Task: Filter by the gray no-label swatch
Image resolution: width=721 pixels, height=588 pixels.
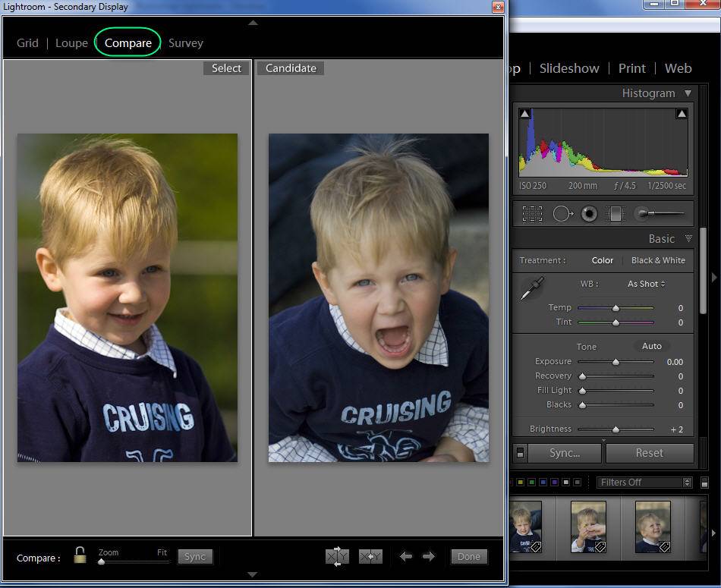Action: click(578, 483)
